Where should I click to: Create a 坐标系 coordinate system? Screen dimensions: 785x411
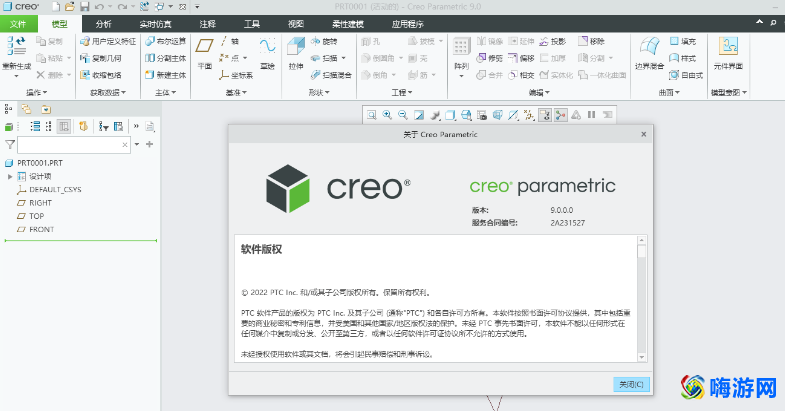(x=236, y=75)
